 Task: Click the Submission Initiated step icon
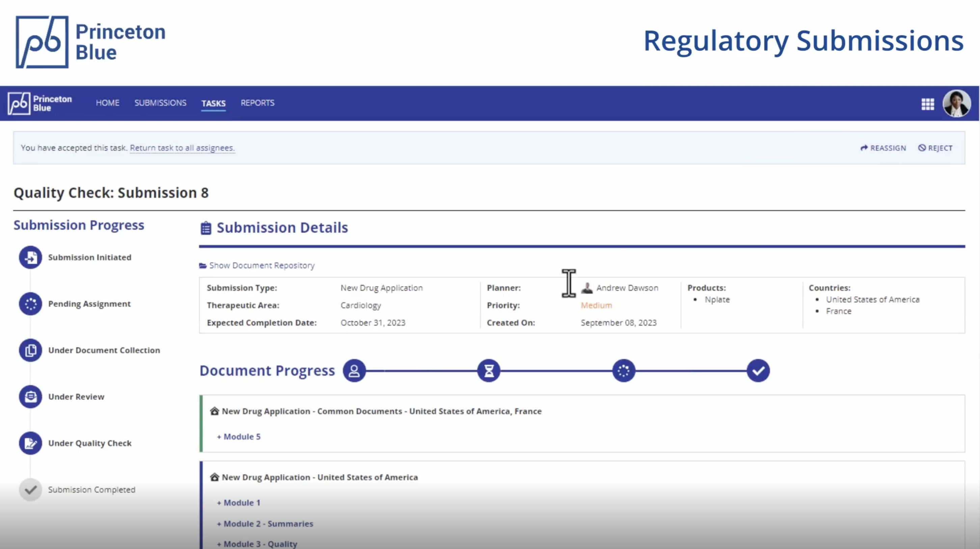pos(30,257)
